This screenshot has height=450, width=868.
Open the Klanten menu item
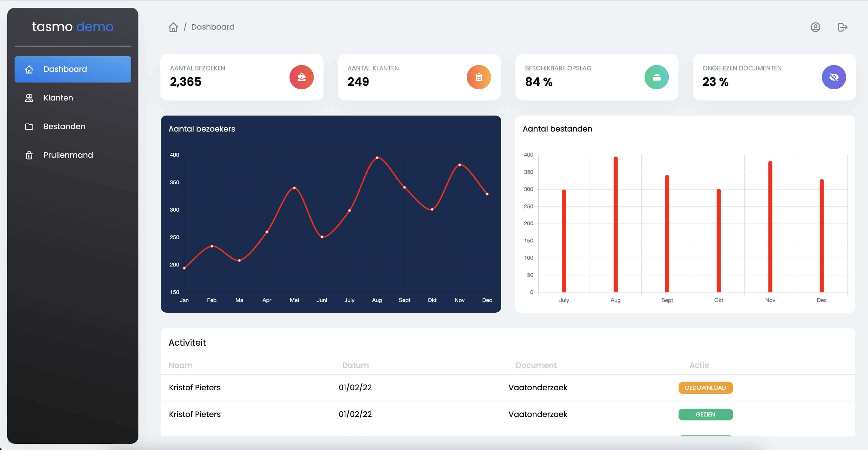73,98
